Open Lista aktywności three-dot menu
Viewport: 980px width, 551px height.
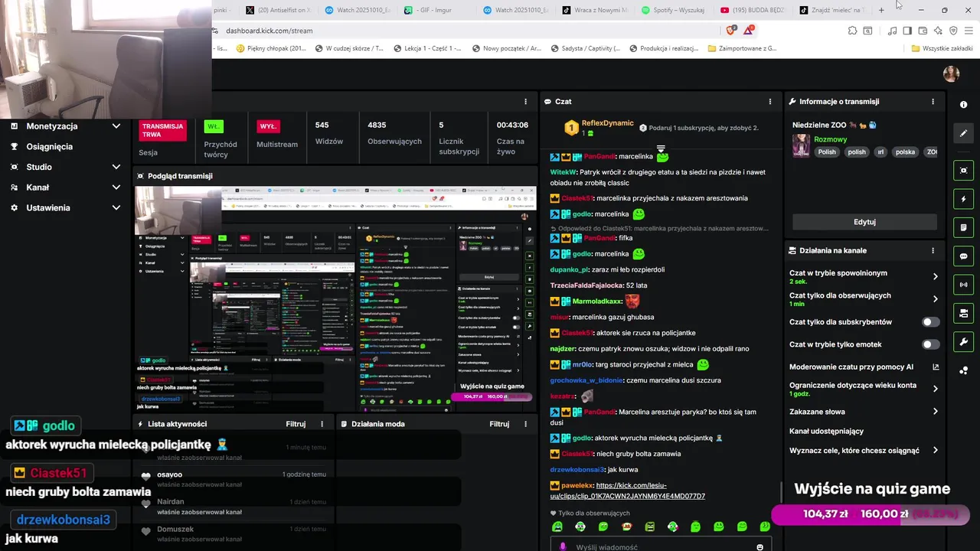point(322,423)
